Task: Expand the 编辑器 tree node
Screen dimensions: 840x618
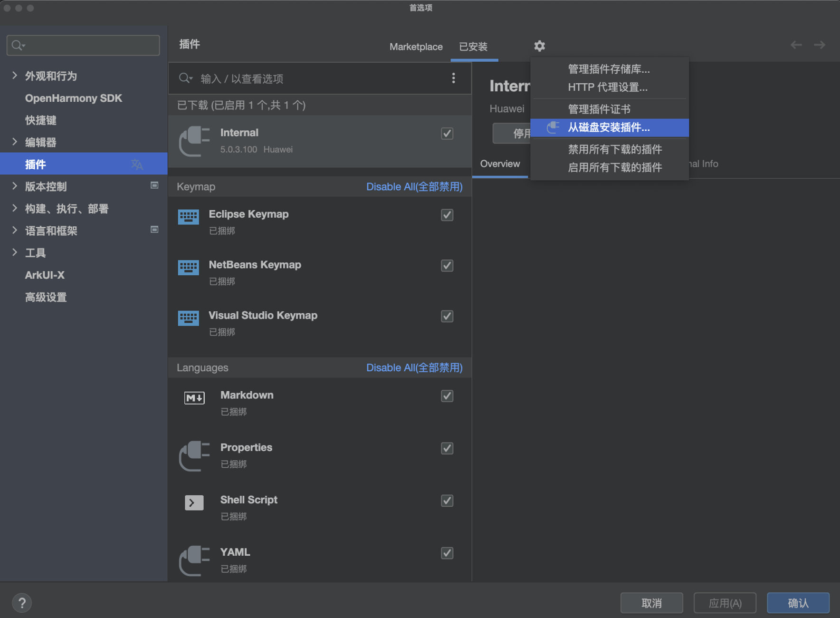Action: (x=14, y=142)
